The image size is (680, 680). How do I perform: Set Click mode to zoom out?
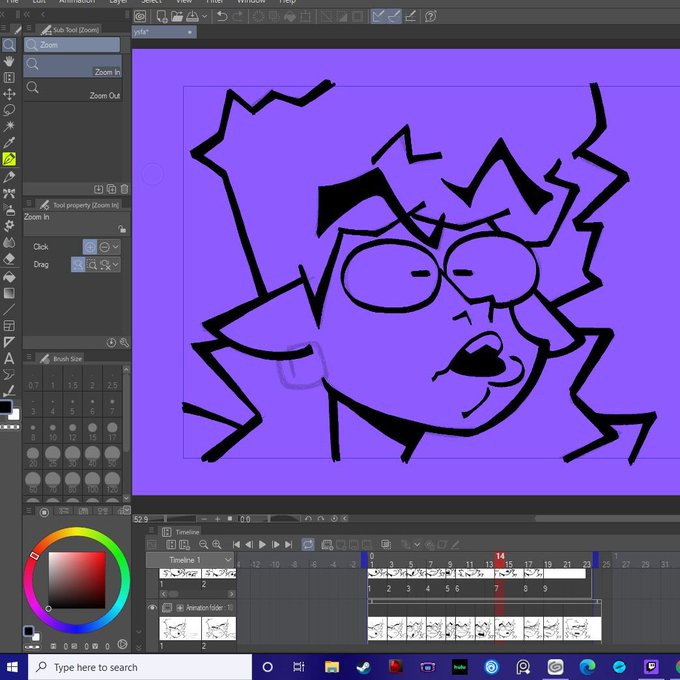104,247
